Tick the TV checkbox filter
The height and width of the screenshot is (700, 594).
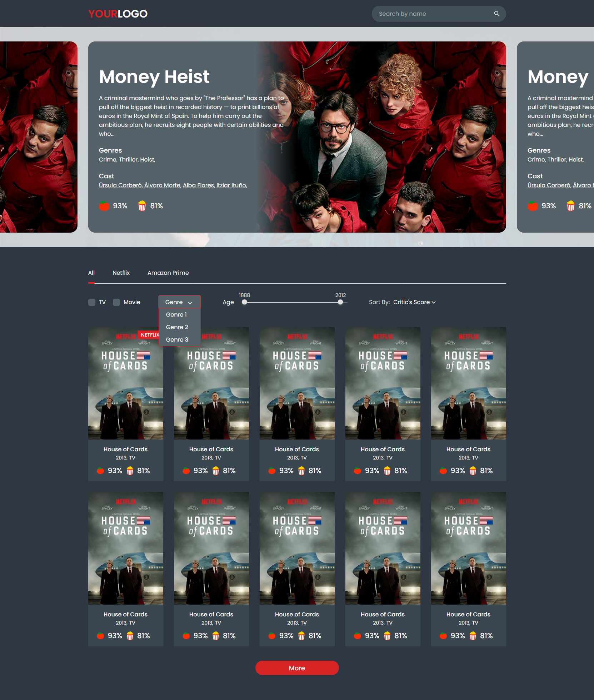[x=92, y=302]
